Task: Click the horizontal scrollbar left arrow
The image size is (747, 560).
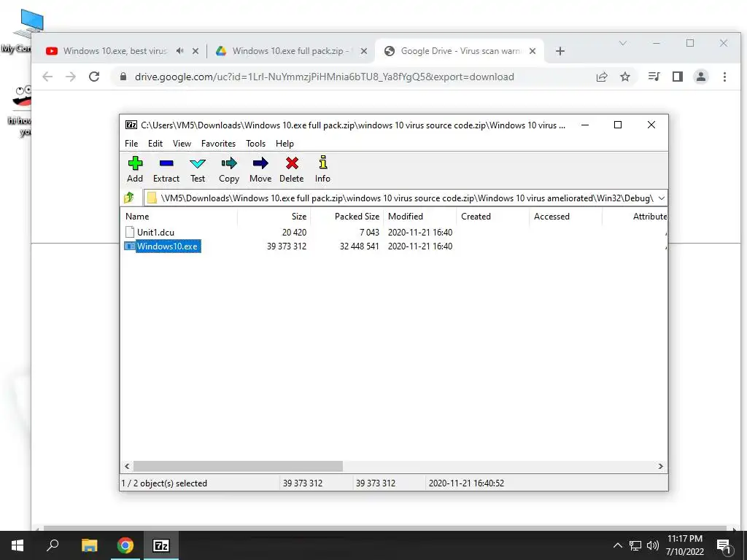Action: click(x=127, y=466)
